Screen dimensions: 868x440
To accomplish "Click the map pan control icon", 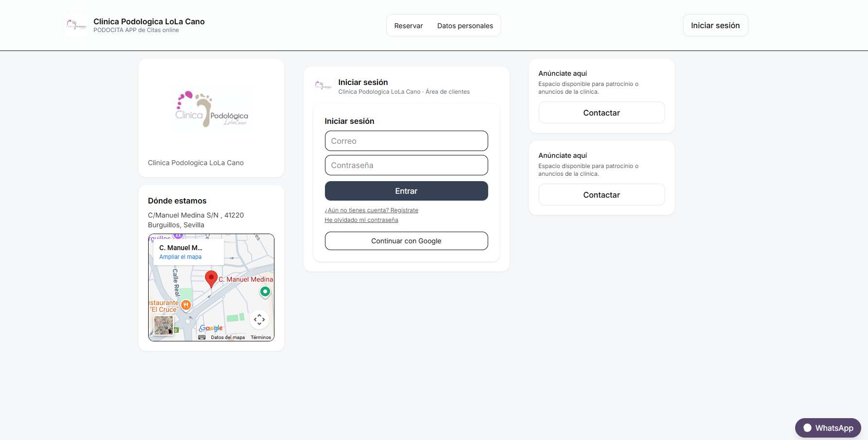I will point(259,320).
